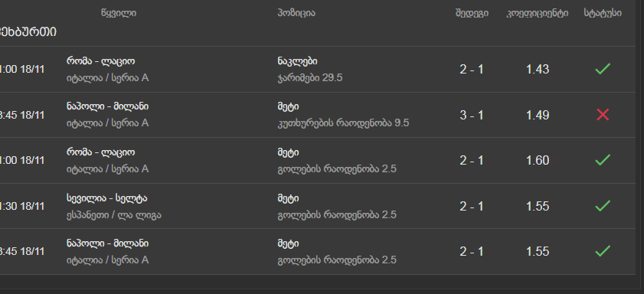Click red cross status for Napoli–Milan corners bet
The height and width of the screenshot is (294, 644).
(x=603, y=115)
